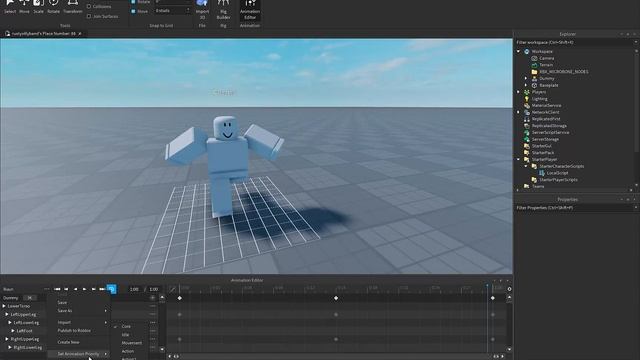This screenshot has width=640, height=360.
Task: Open Import 3D
Action: tap(202, 9)
